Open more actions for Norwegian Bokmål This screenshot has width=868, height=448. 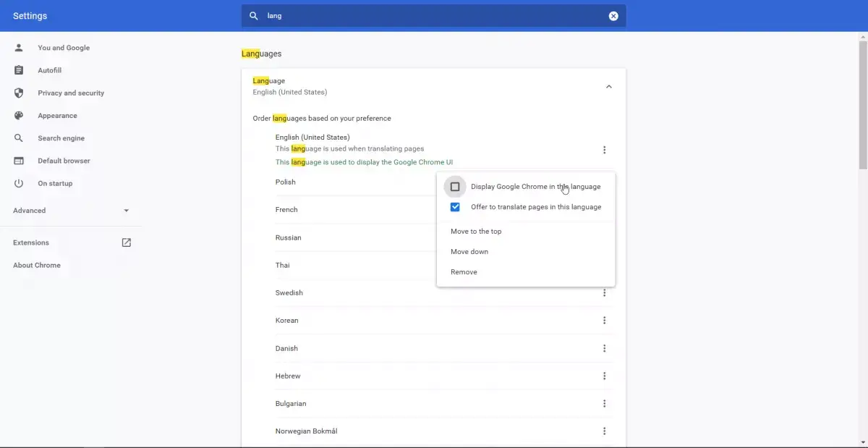point(604,431)
